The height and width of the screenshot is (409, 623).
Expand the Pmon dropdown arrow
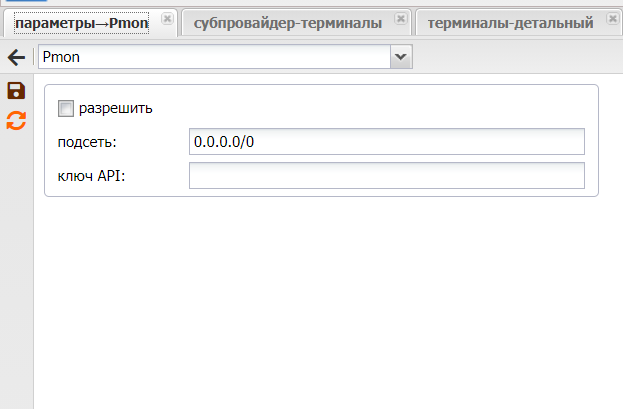[x=401, y=58]
